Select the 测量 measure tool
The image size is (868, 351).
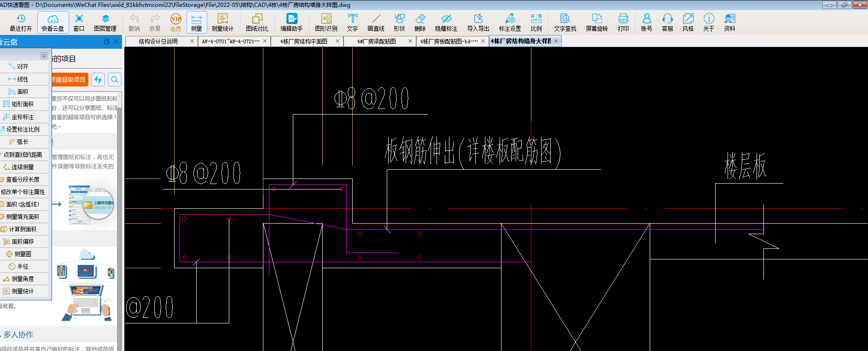pyautogui.click(x=197, y=23)
